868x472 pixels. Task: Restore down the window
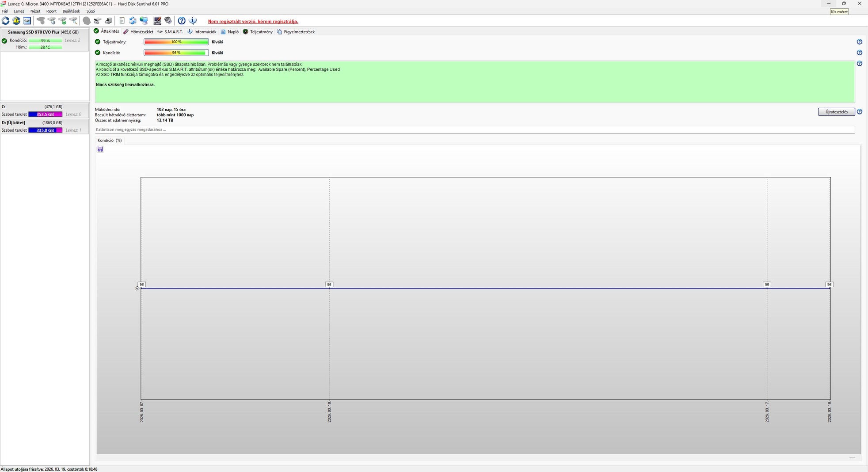844,4
